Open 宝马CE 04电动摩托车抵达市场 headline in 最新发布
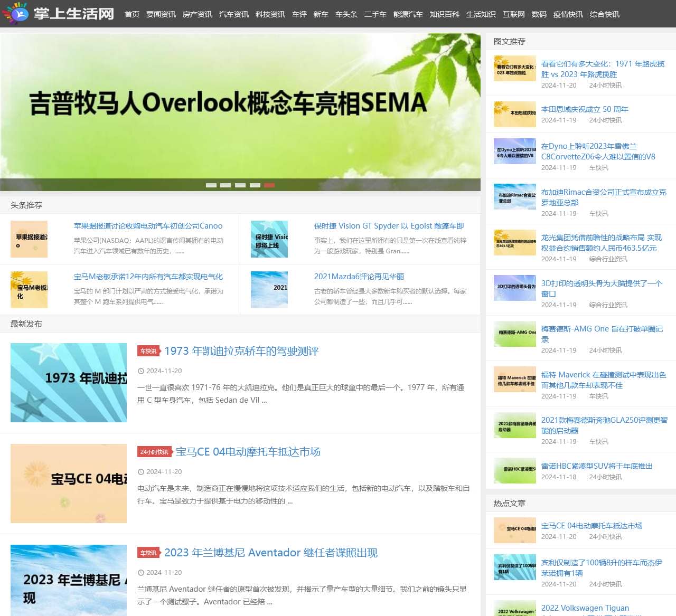This screenshot has width=676, height=616. (x=248, y=452)
